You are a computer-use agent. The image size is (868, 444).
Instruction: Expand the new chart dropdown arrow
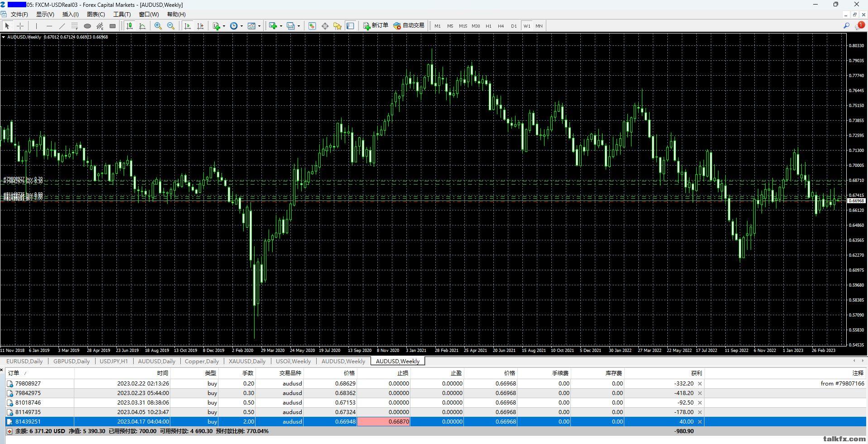tap(281, 26)
